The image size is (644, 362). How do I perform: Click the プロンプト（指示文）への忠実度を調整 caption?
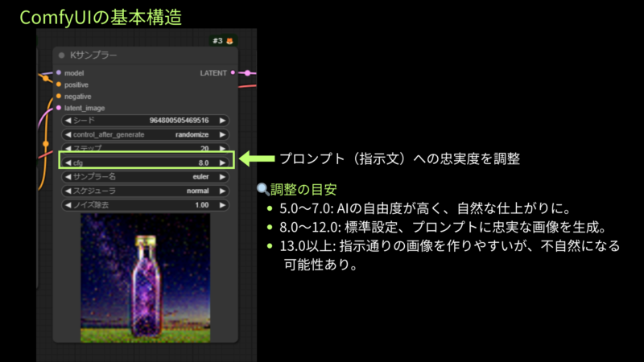399,158
